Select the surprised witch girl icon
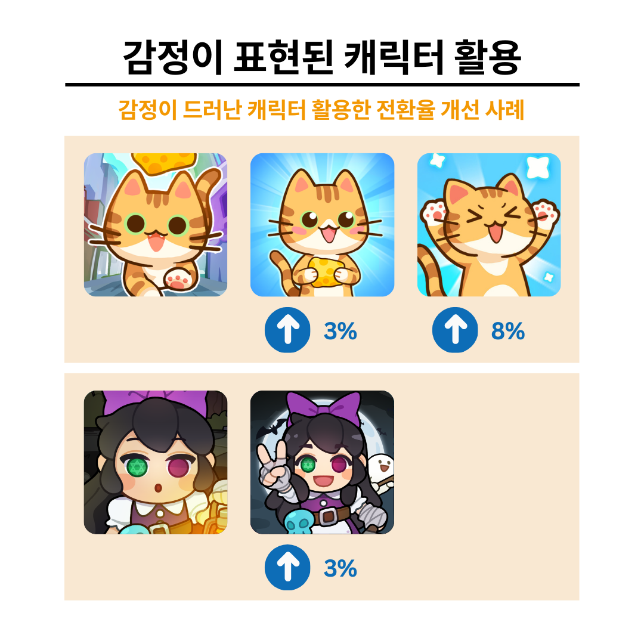Viewport: 644px width, 644px height. (x=156, y=462)
